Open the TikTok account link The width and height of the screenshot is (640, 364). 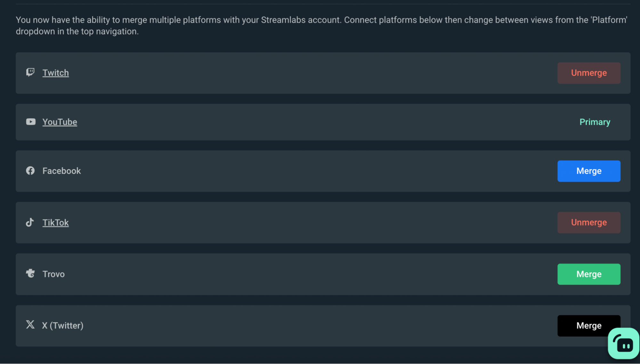coord(55,222)
